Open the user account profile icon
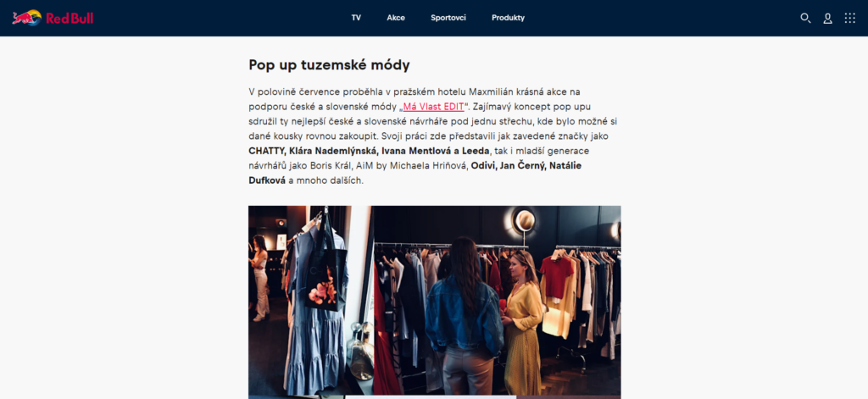Viewport: 868px width, 399px height. coord(827,19)
